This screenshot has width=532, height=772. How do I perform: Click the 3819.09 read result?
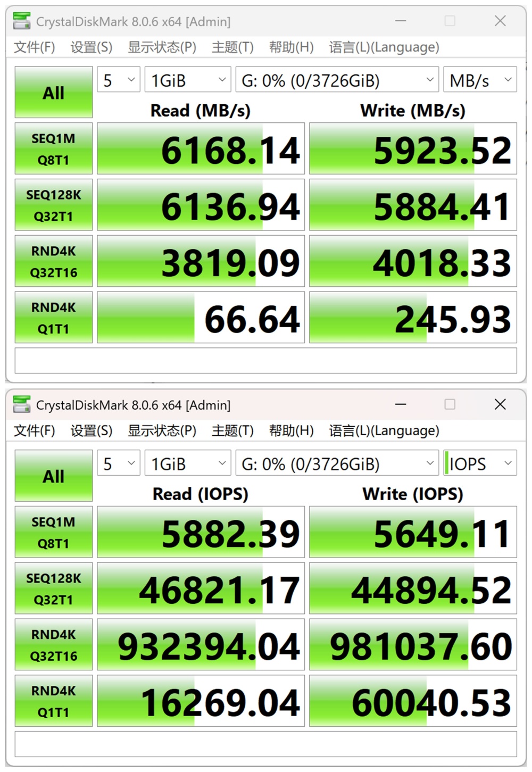pos(201,262)
